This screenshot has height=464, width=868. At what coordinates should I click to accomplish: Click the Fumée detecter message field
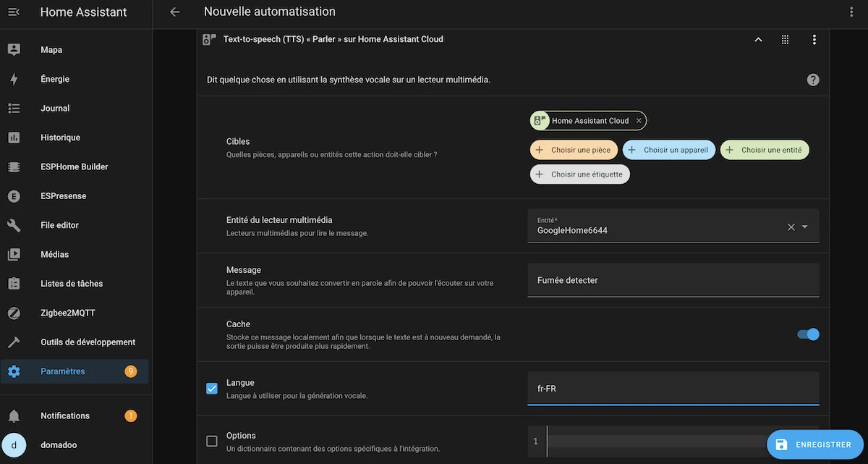coord(673,279)
